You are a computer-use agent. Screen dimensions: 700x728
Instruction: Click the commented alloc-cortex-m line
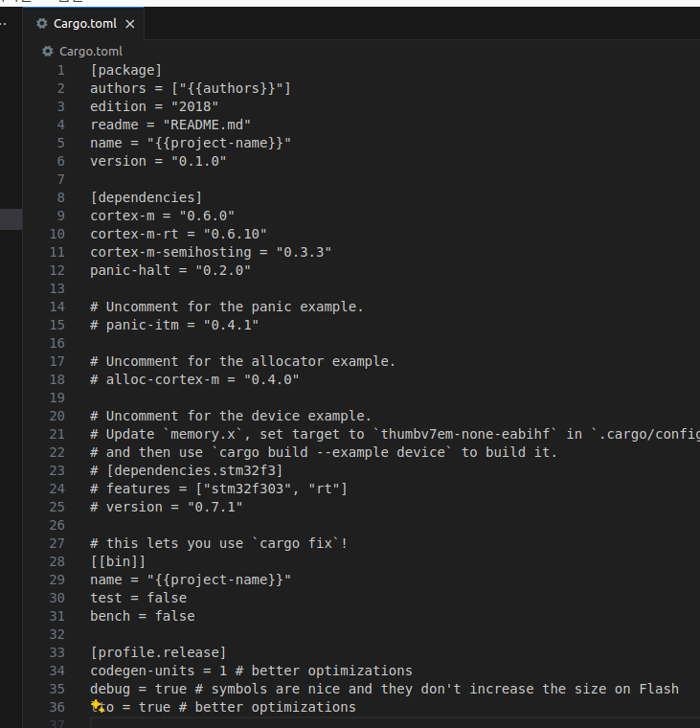coord(194,379)
